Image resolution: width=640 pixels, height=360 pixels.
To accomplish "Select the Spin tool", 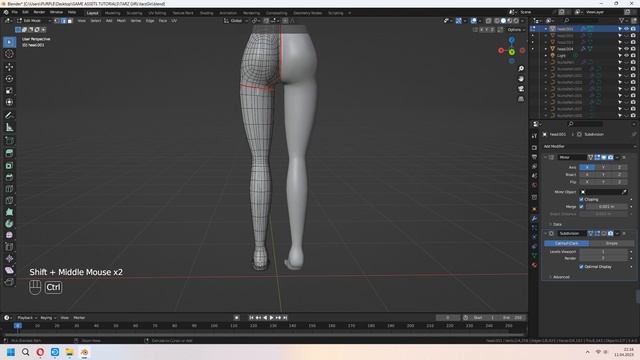I will 9,224.
